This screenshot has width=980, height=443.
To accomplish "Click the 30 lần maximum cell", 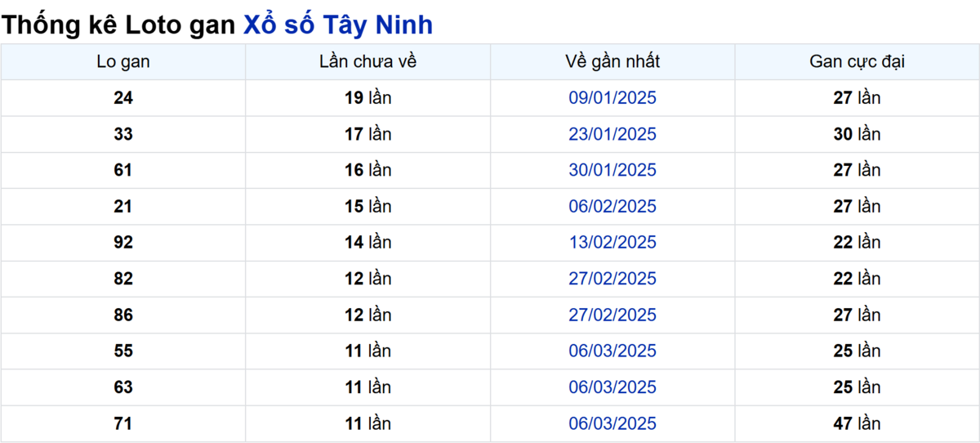I will [857, 134].
